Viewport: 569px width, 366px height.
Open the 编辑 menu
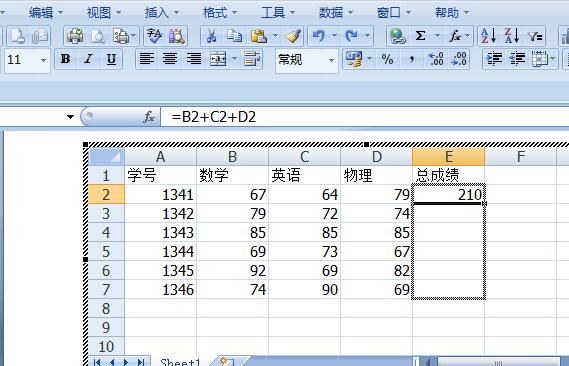pos(46,13)
